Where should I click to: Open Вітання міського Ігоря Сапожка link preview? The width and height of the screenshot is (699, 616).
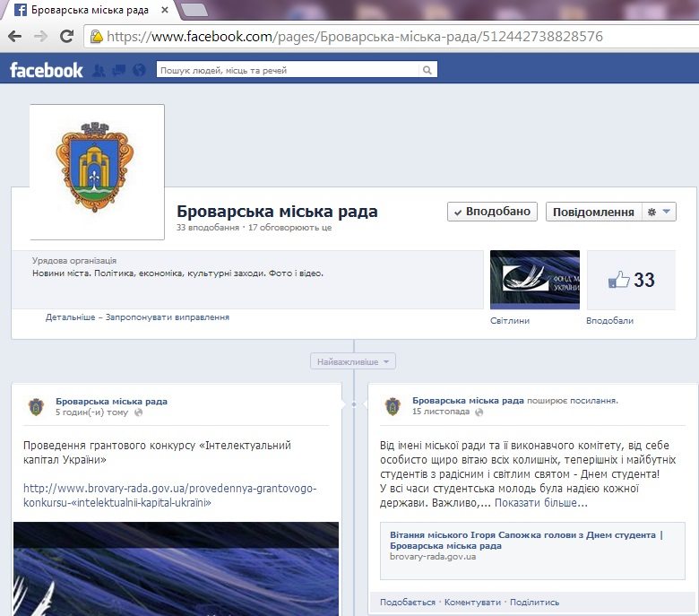click(x=526, y=540)
